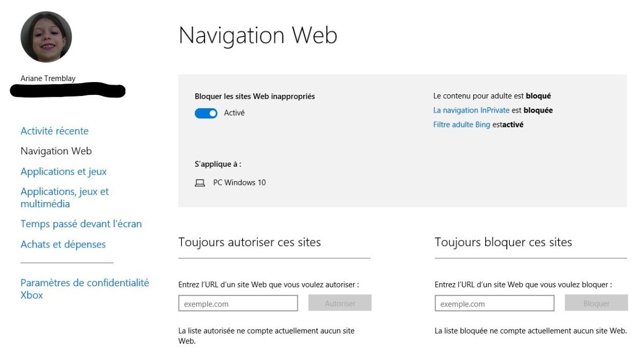
Task: Go to Achats et dépenses page
Action: (x=63, y=244)
